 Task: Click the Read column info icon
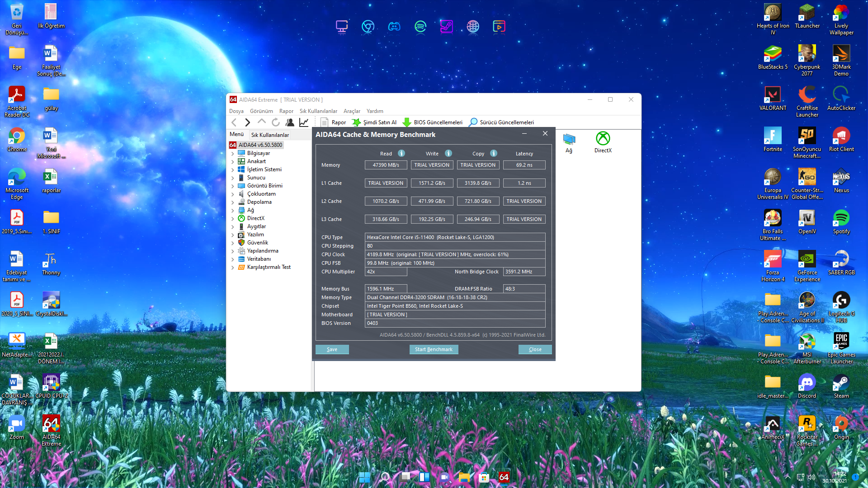coord(401,153)
